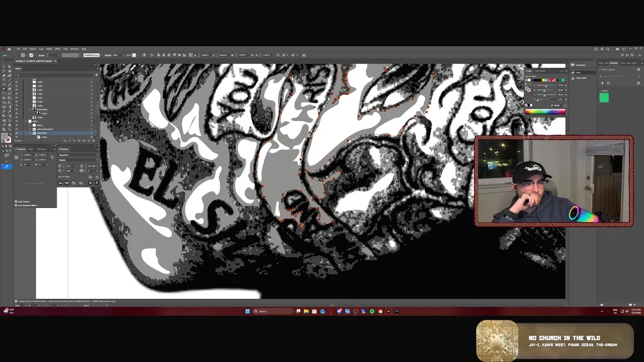Image resolution: width=644 pixels, height=362 pixels.
Task: Click the Windows Start button
Action: coord(248,311)
